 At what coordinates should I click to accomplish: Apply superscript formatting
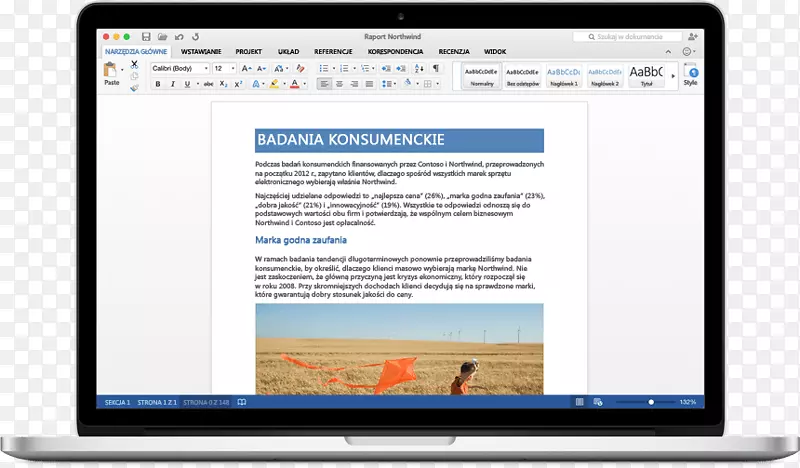point(238,84)
